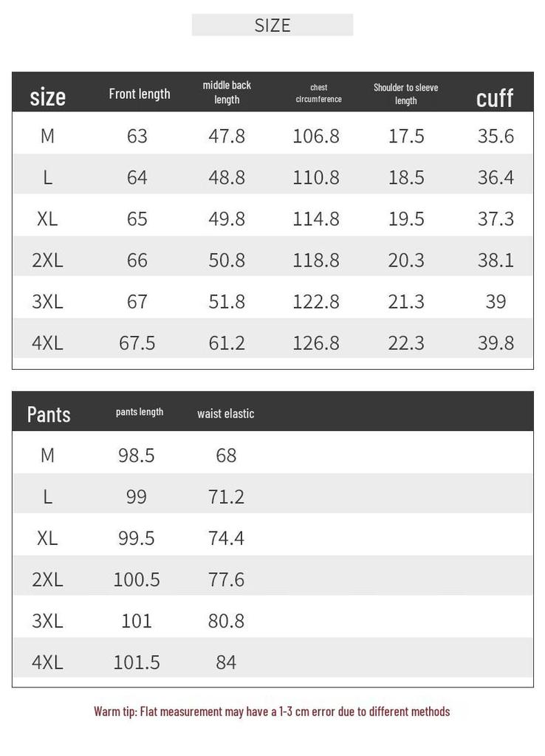Click the middle back length header

(x=227, y=92)
